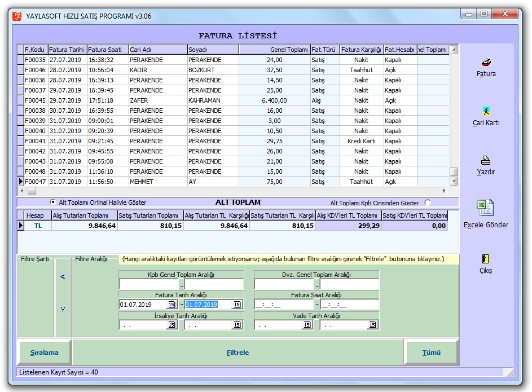This screenshot has height=392, width=532.
Task: Click the Yazdır print icon
Action: click(486, 160)
